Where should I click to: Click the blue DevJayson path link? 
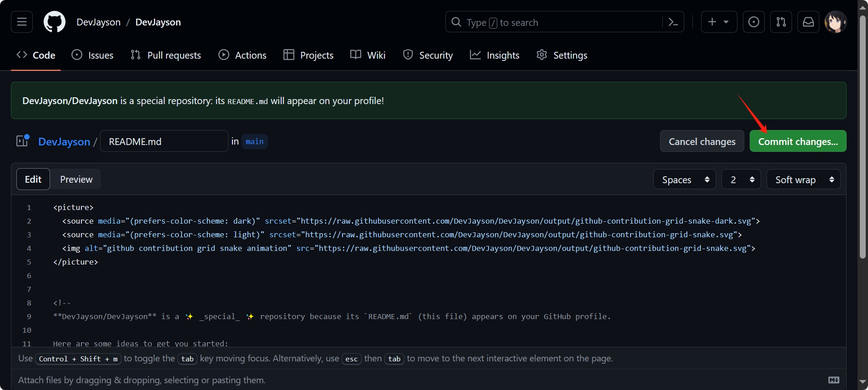pos(64,142)
